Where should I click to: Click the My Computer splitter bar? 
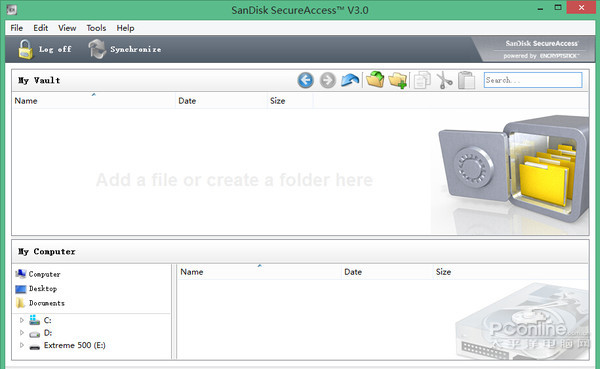(174, 312)
